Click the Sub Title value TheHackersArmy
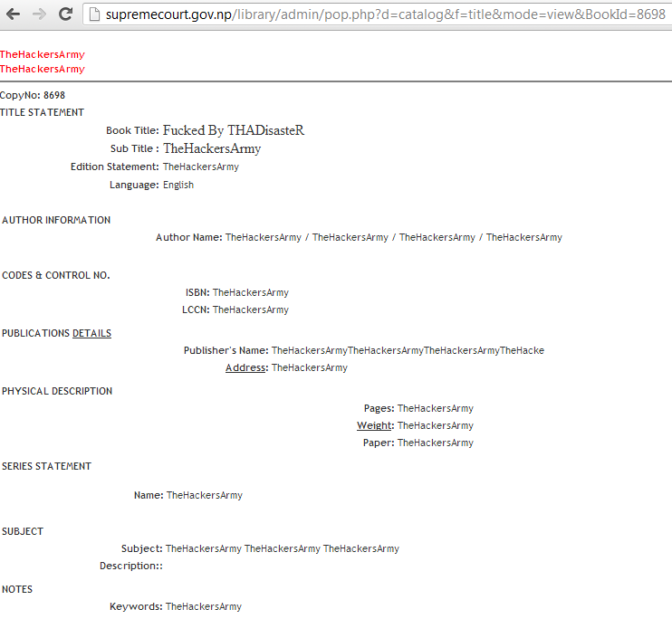This screenshot has height=619, width=672. click(x=212, y=148)
